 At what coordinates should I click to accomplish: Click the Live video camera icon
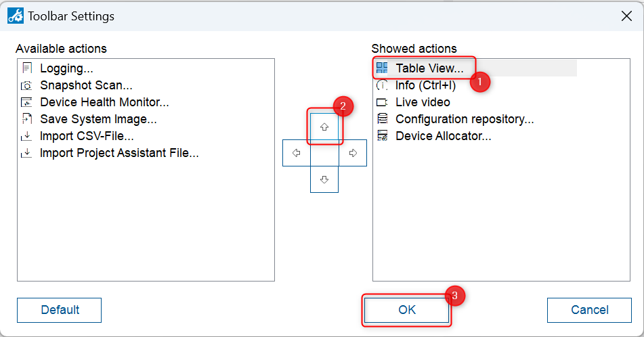coord(382,102)
